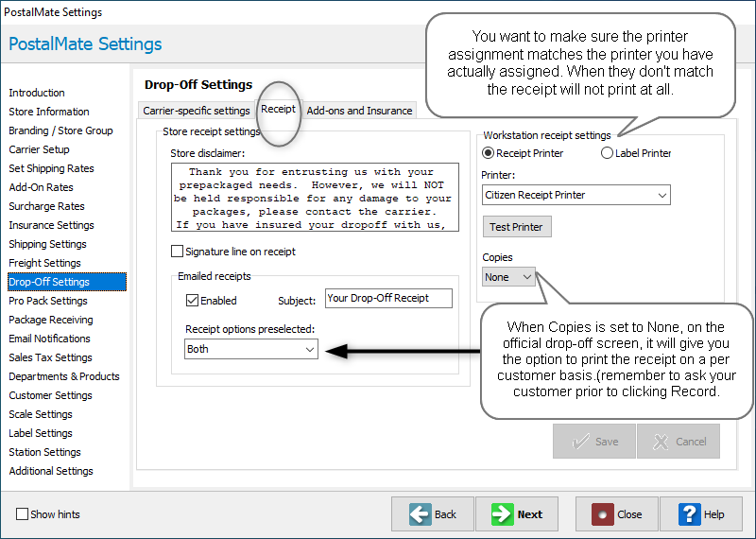Open Departments & Products page
The height and width of the screenshot is (539, 756).
[x=64, y=376]
